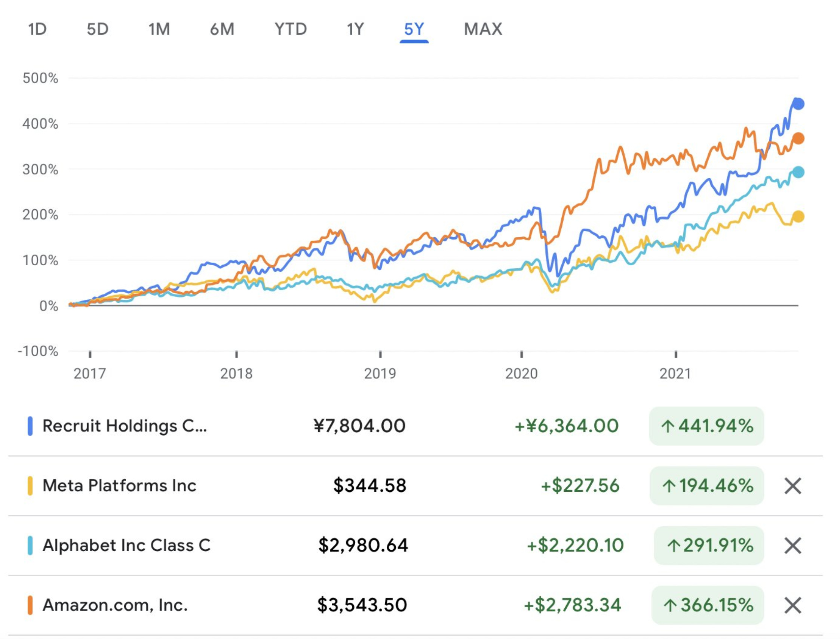The width and height of the screenshot is (840, 639).
Task: Open Alphabet Inc Class C row
Action: (x=126, y=546)
